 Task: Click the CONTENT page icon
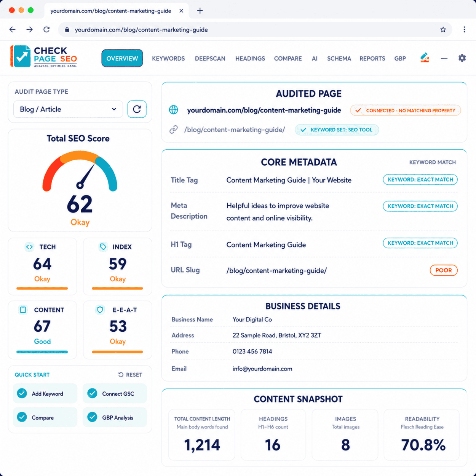(23, 310)
